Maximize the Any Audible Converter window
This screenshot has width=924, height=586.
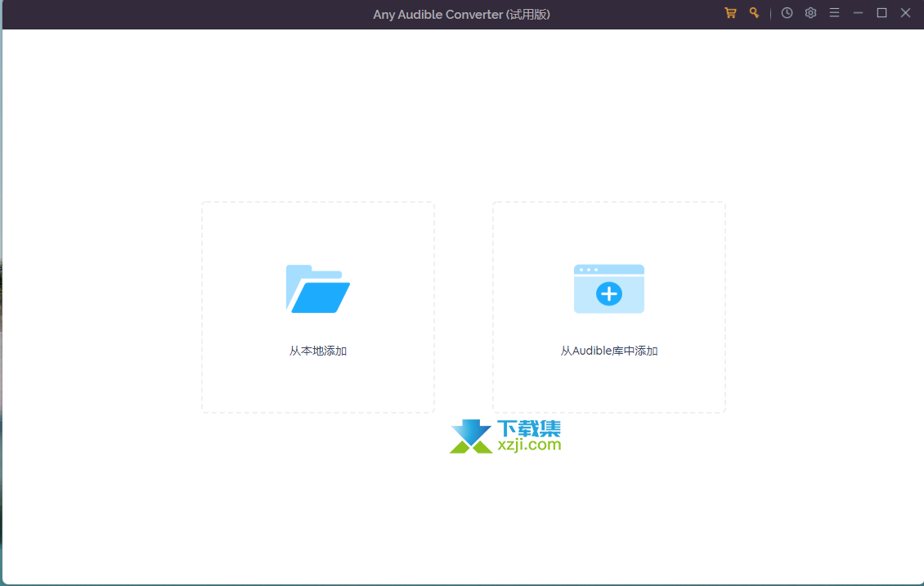click(881, 13)
